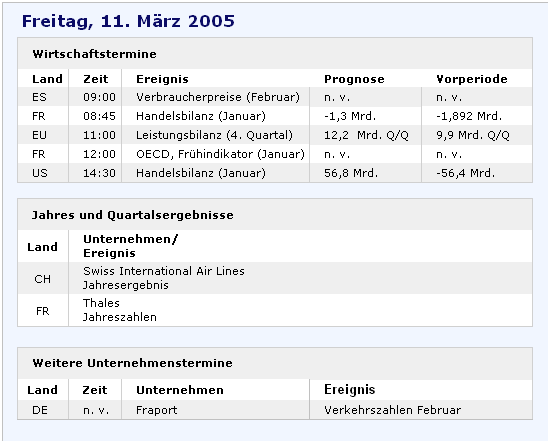Image resolution: width=550 pixels, height=443 pixels.
Task: Select forecast value 12,2 Mrd. Q/Q
Action: tap(366, 135)
